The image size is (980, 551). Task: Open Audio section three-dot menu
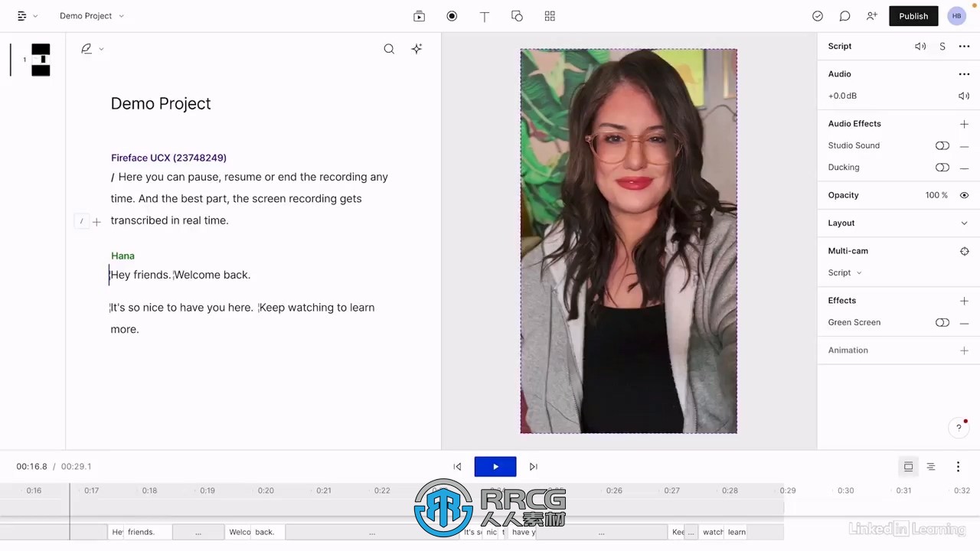(x=964, y=74)
